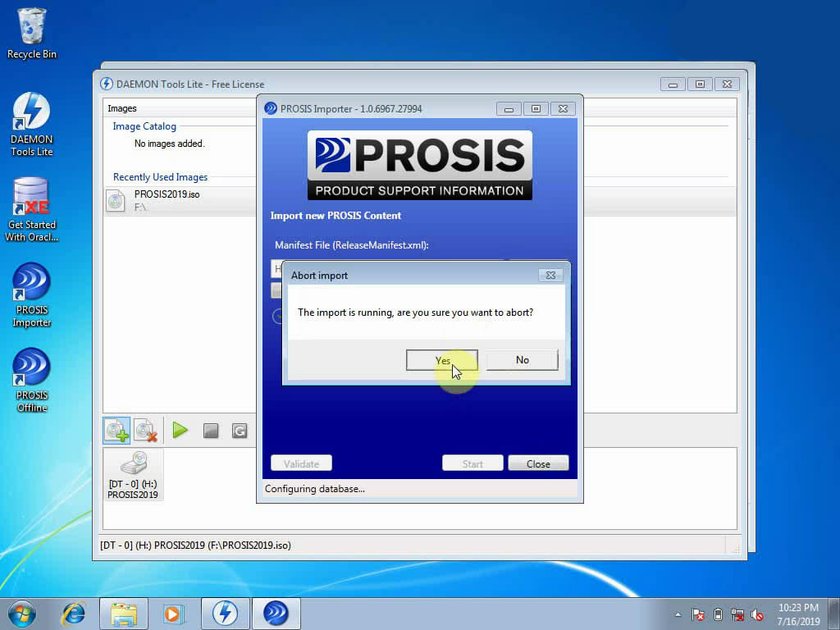The width and height of the screenshot is (840, 630).
Task: Select the DAEMON Tools Lite desktop shortcut
Action: [32, 124]
